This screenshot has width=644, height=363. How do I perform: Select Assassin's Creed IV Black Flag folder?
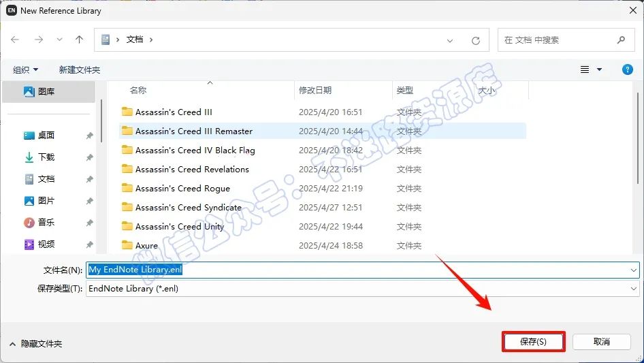[x=195, y=150]
